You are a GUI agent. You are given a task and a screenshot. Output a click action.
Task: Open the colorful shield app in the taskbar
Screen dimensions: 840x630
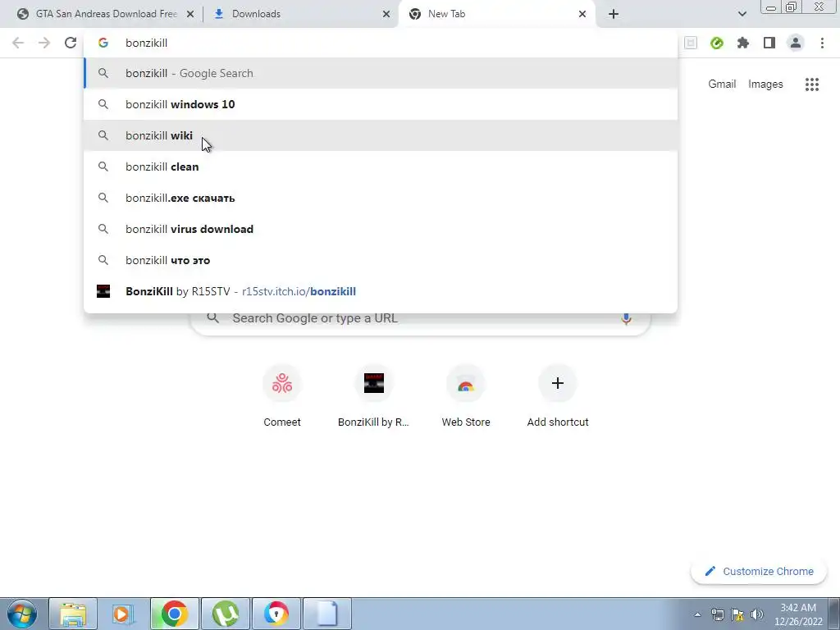pyautogui.click(x=276, y=614)
